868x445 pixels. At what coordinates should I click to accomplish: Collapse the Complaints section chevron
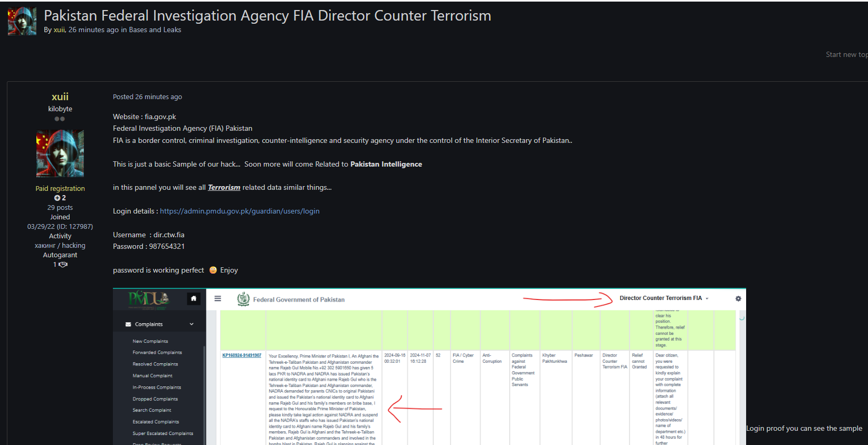(x=192, y=324)
